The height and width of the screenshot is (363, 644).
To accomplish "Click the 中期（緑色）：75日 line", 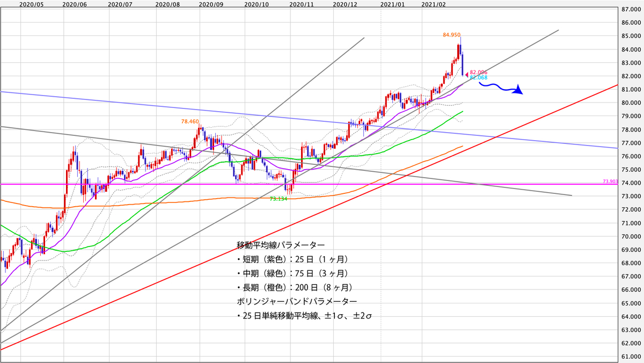I will [x=292, y=273].
